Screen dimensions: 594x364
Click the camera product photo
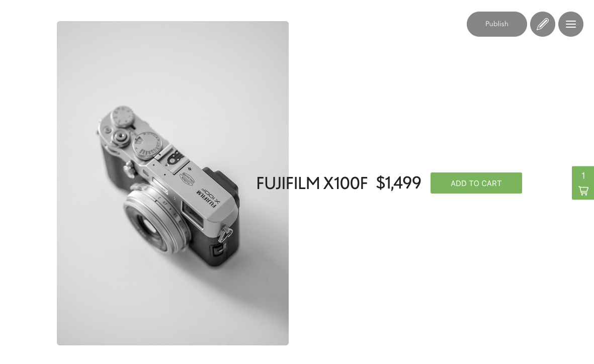173,183
